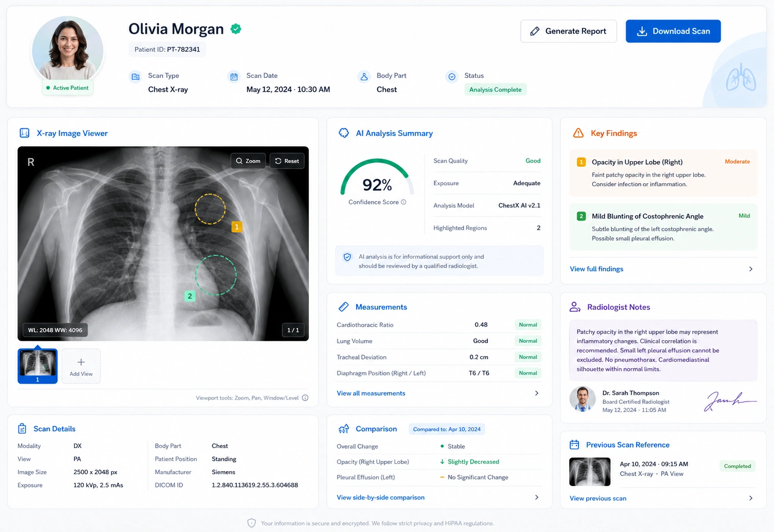Screen dimensions: 774x532
Task: Click the confidence score gauge showing 92%
Action: click(x=377, y=178)
